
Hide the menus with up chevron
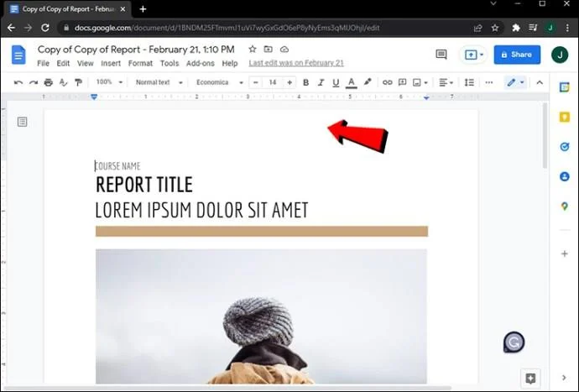[540, 82]
